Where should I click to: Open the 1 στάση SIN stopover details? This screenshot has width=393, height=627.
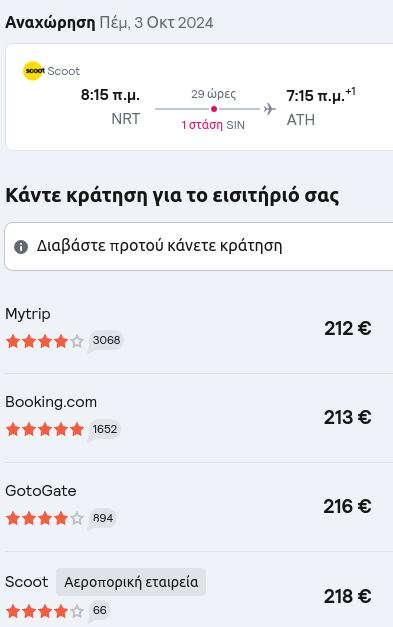[213, 125]
